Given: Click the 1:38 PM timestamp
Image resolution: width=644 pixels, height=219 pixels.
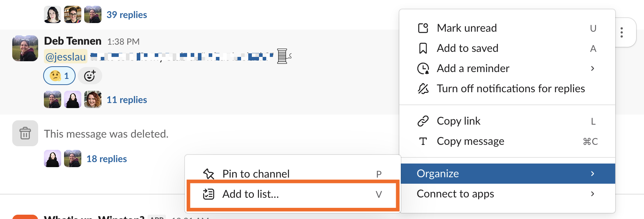Looking at the screenshot, I should pyautogui.click(x=123, y=42).
